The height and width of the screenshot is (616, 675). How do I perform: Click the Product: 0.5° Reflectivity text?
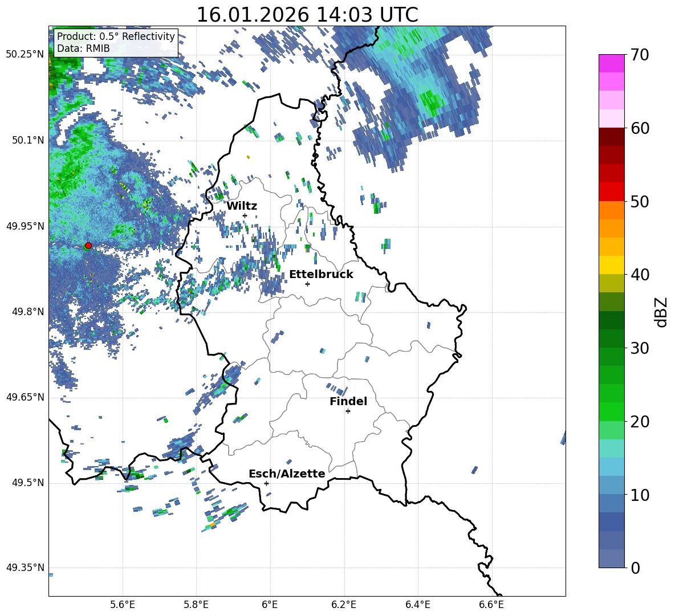coord(116,36)
